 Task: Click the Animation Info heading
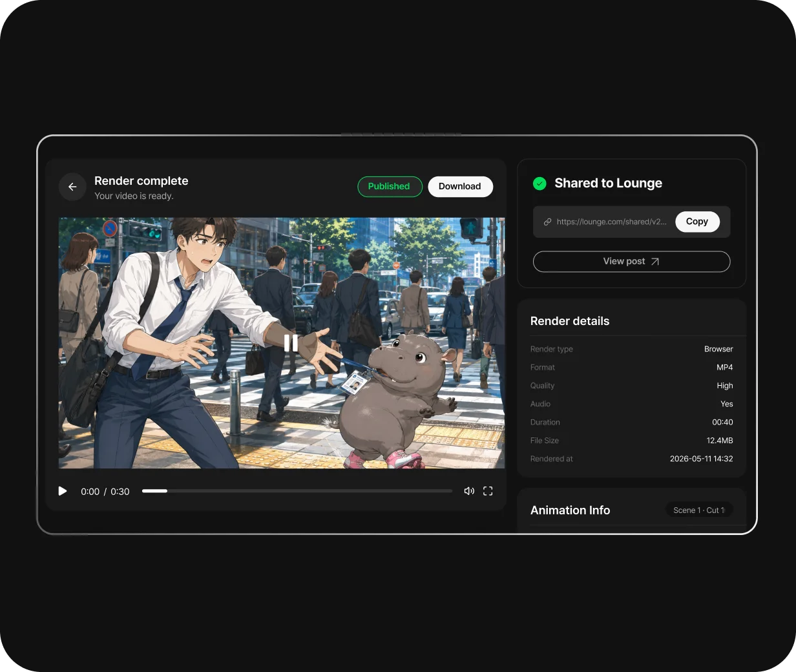(x=570, y=510)
